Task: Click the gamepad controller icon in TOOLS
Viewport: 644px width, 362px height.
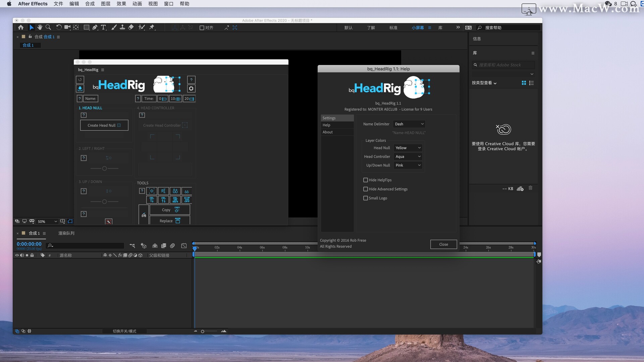Action: [144, 215]
